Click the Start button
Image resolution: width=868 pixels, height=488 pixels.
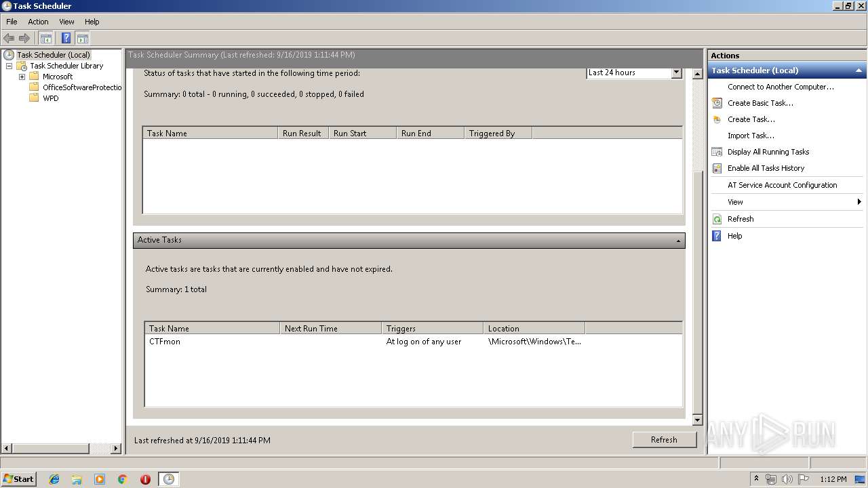(x=18, y=479)
